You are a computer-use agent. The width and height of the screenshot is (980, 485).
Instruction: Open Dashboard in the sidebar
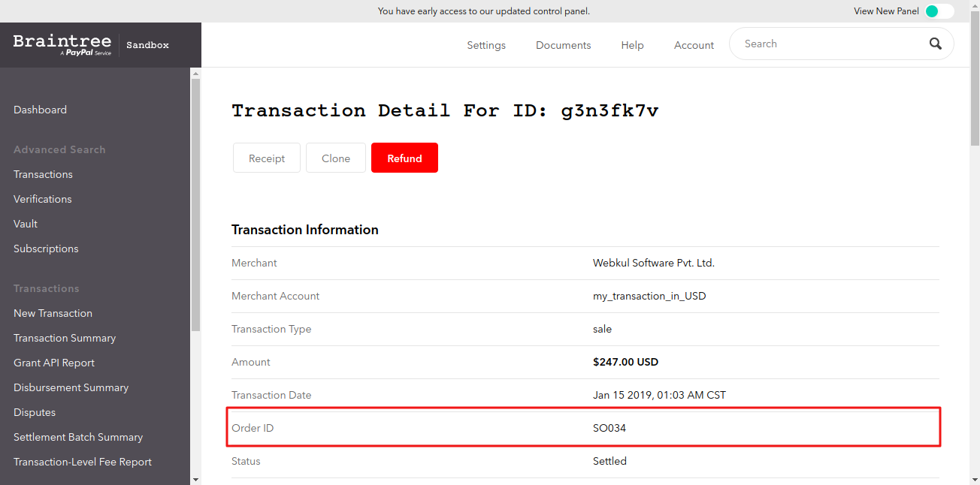pos(40,110)
